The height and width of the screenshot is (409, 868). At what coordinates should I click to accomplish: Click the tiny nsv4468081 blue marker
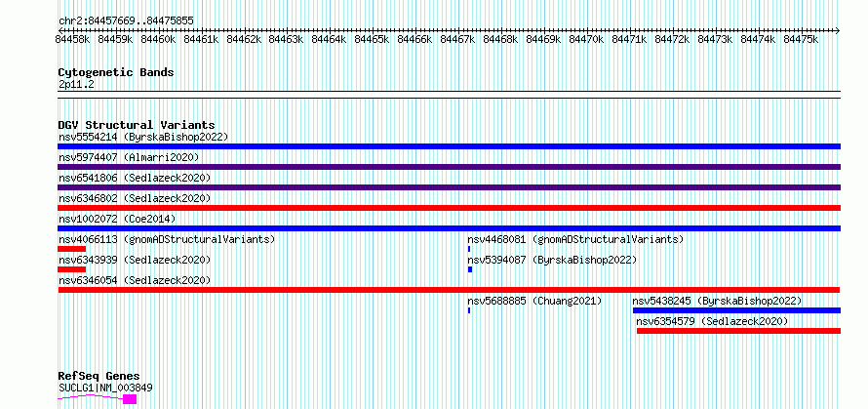(469, 249)
